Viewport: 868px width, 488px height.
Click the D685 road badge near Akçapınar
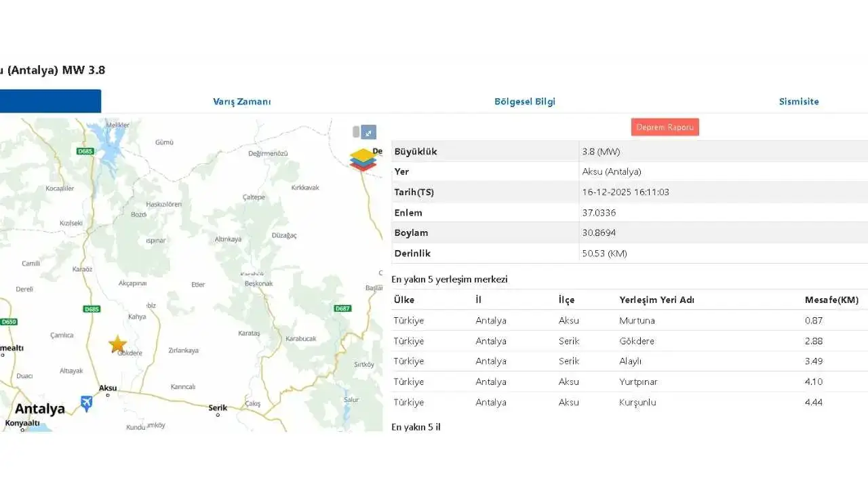[x=92, y=309]
